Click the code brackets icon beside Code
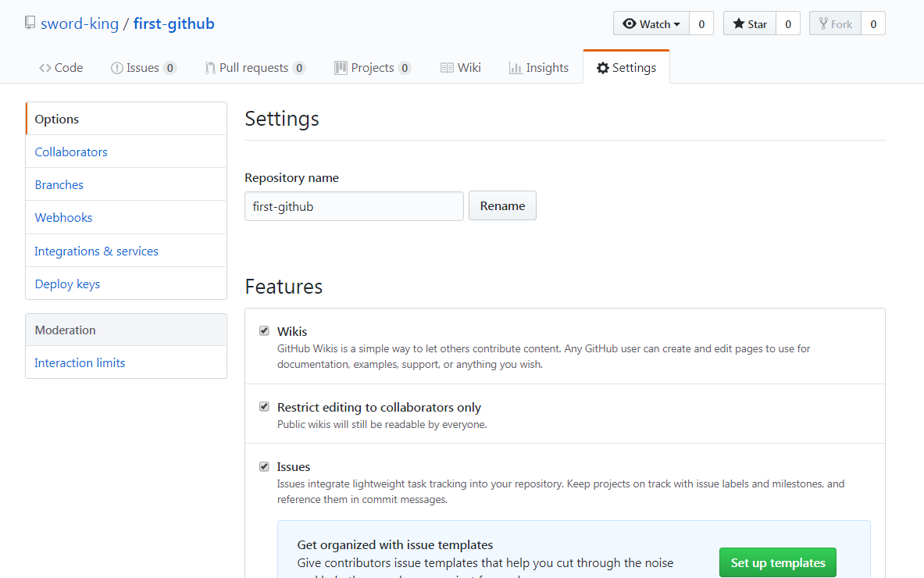Image resolution: width=924 pixels, height=578 pixels. (45, 69)
